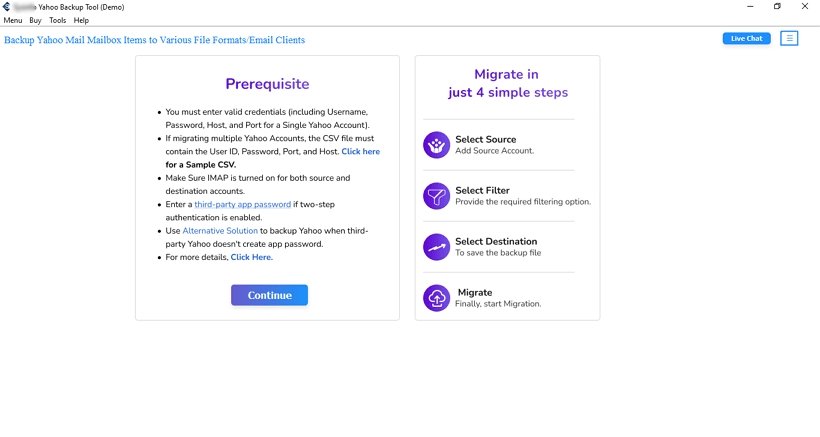Click the blue page heading about Backup Yahoo Mail
Image resolution: width=820 pixels, height=437 pixels.
point(154,40)
